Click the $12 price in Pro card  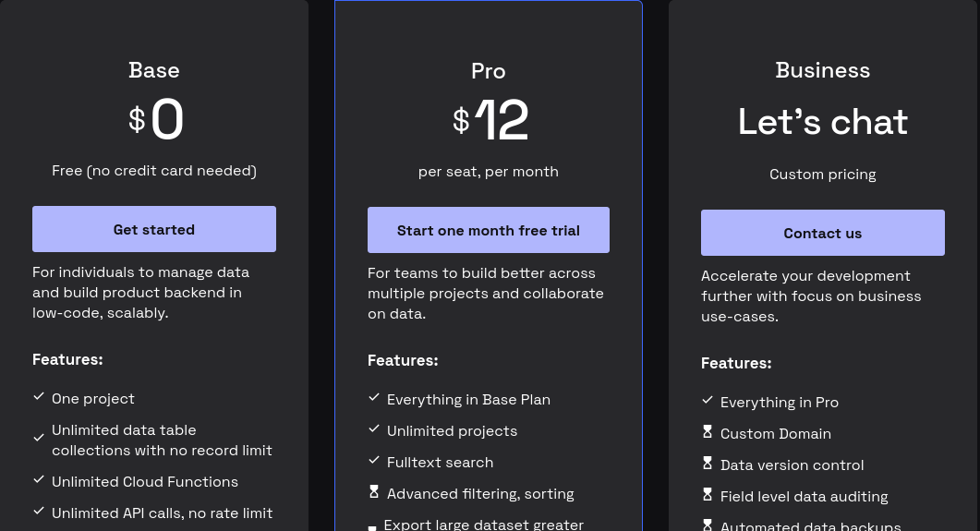click(490, 121)
